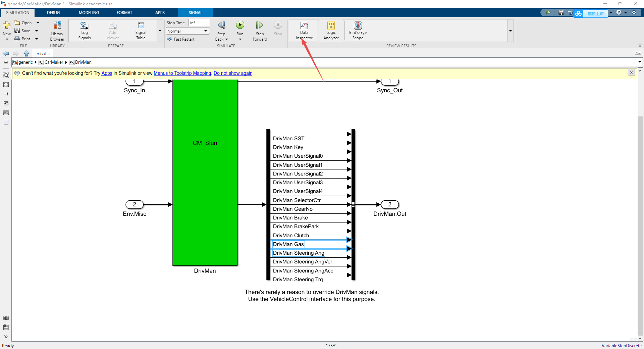The width and height of the screenshot is (644, 349).
Task: Click the Menus to Toolstrip Mapping link
Action: [182, 73]
